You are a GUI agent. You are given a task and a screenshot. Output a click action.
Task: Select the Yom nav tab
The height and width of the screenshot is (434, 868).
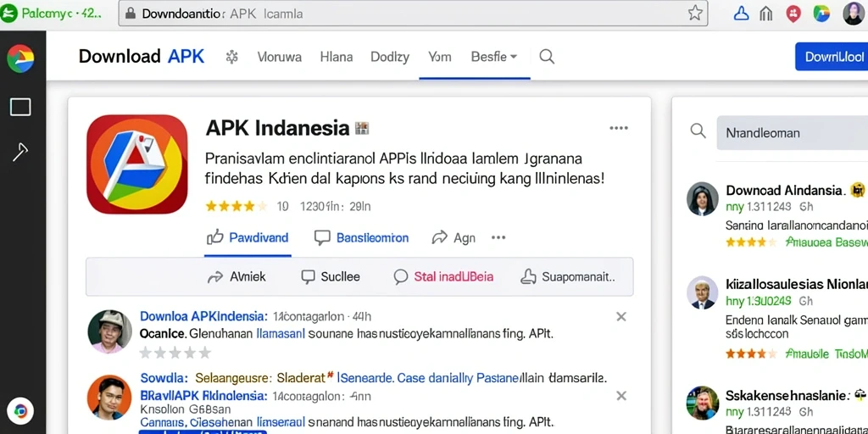[440, 57]
